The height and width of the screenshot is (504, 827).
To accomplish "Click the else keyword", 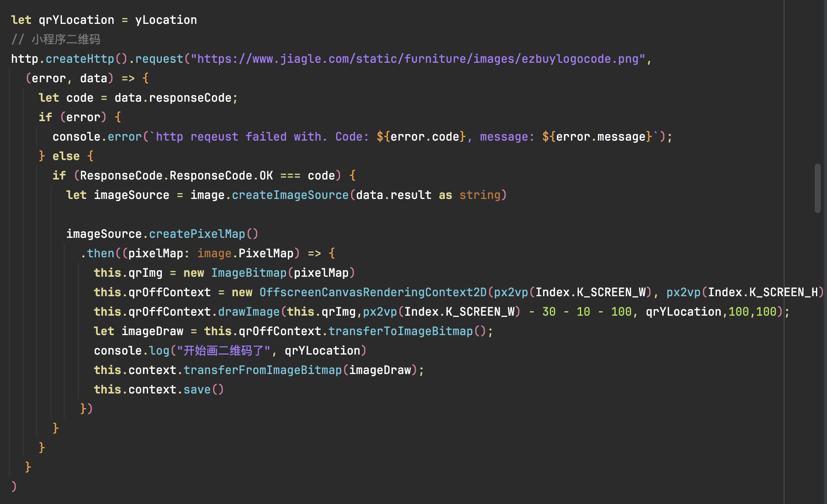I will (66, 156).
